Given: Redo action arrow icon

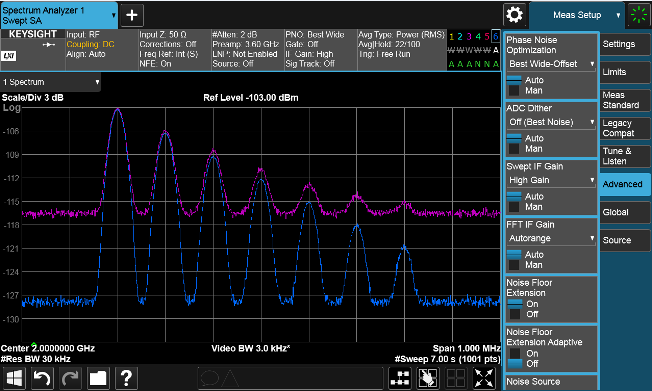Looking at the screenshot, I should (x=70, y=379).
